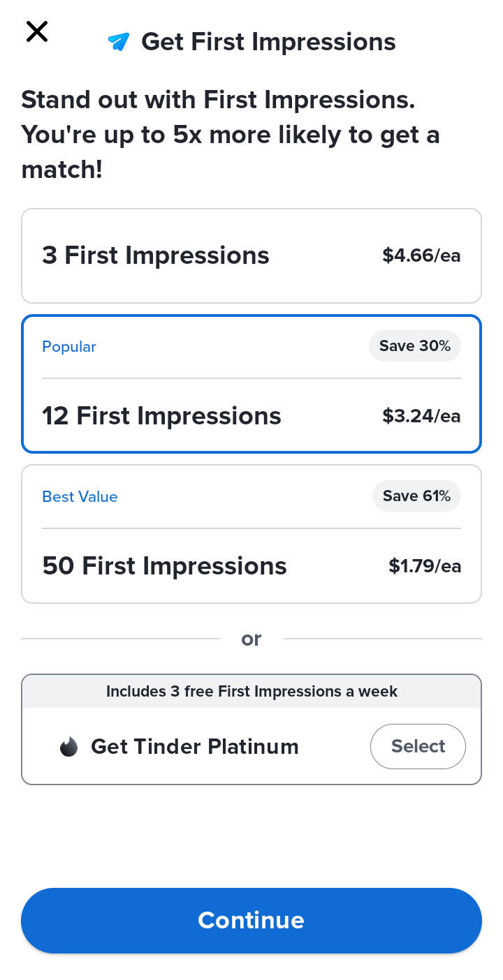Click the Tinder Platinum flame icon

tap(68, 747)
